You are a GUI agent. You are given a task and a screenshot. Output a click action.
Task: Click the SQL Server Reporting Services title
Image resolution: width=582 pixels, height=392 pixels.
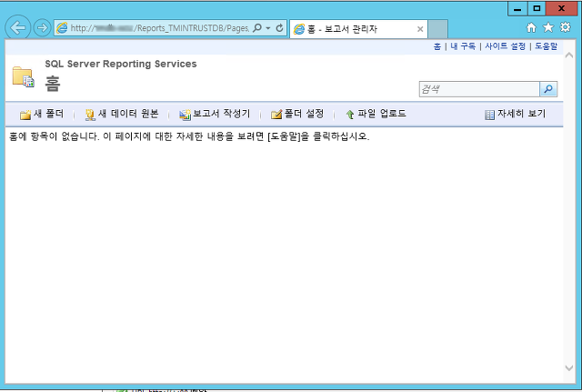(121, 64)
